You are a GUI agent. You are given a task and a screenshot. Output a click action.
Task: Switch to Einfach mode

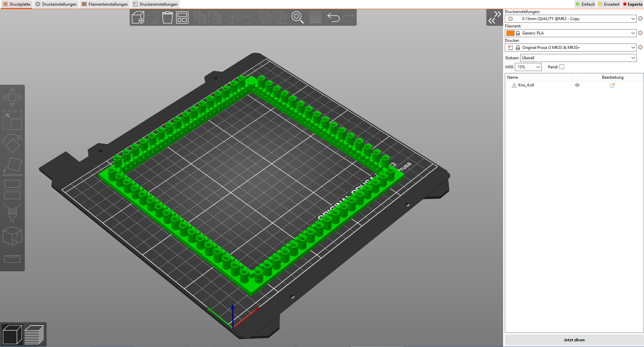pyautogui.click(x=585, y=4)
